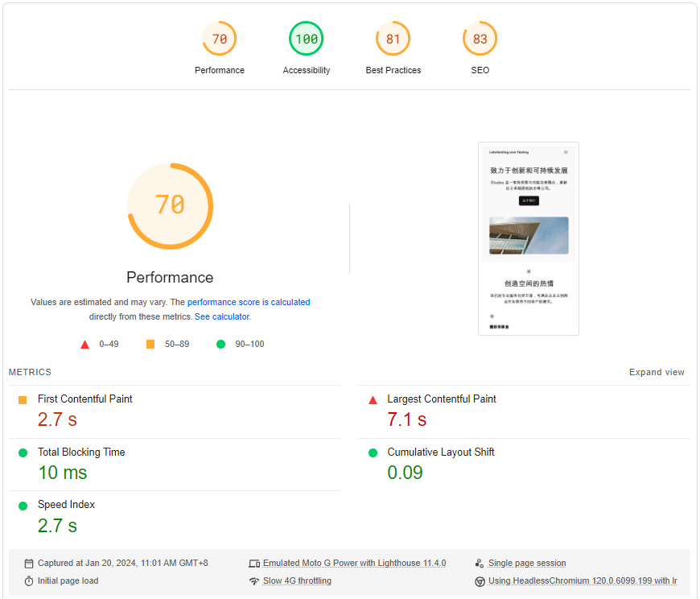
Task: Click 'Captured at Jan 20, 2024, 11:01 AM GMT+8'
Action: [123, 563]
